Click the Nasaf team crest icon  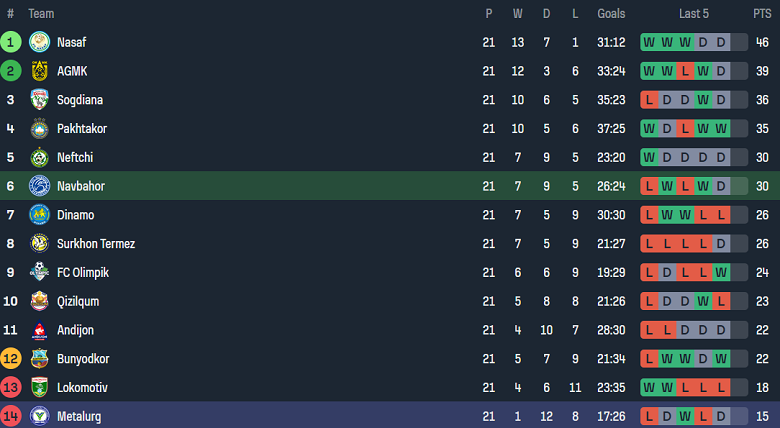pos(39,42)
